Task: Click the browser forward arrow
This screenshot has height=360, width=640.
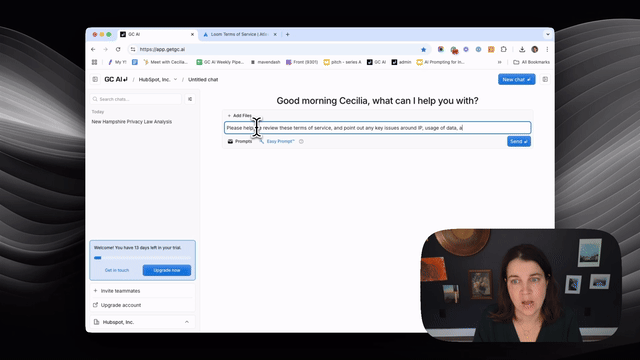Action: pyautogui.click(x=105, y=49)
